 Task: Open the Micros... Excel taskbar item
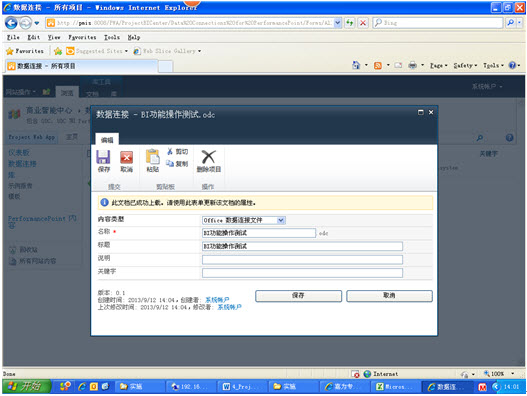395,387
